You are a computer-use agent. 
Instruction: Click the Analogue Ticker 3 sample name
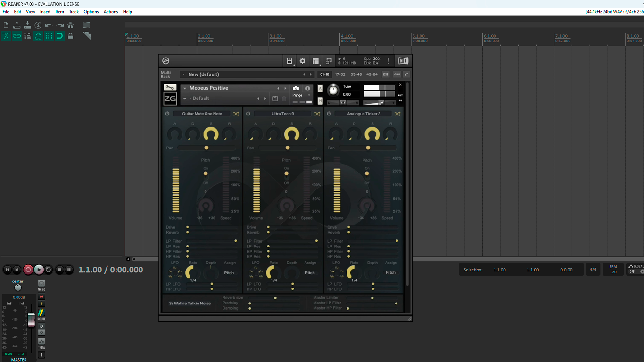(x=363, y=114)
